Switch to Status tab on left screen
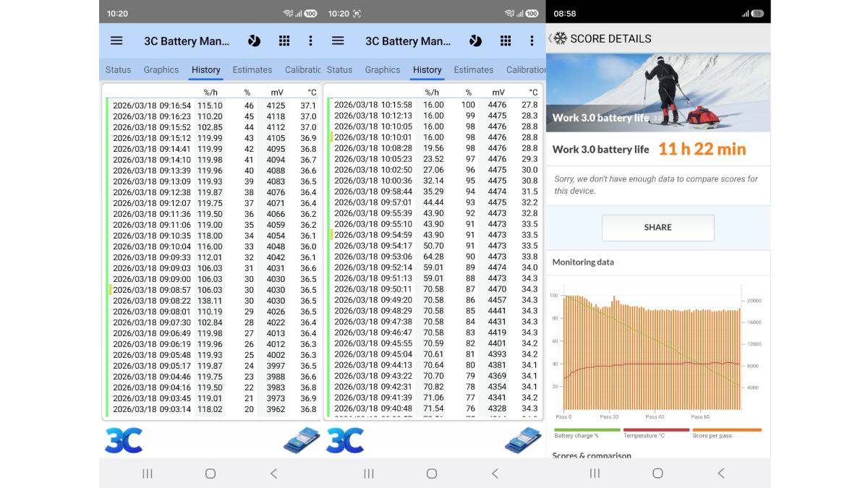Image resolution: width=868 pixels, height=488 pixels. pos(118,70)
